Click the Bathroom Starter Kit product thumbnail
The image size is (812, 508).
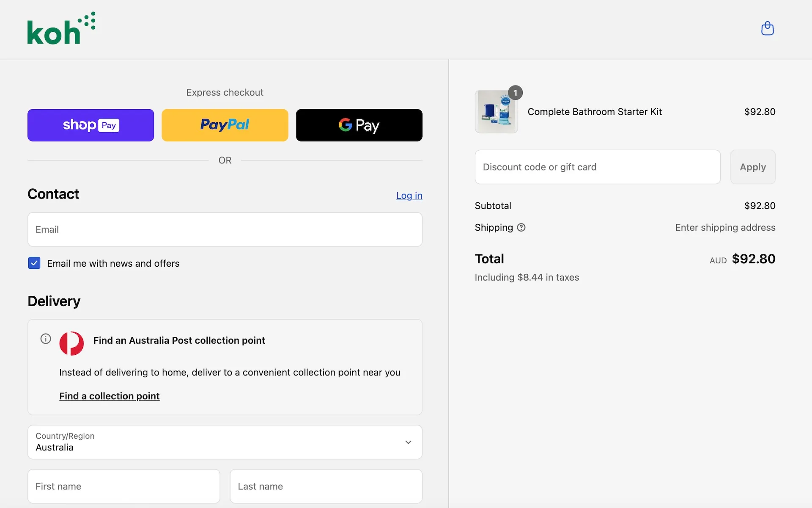(x=497, y=112)
